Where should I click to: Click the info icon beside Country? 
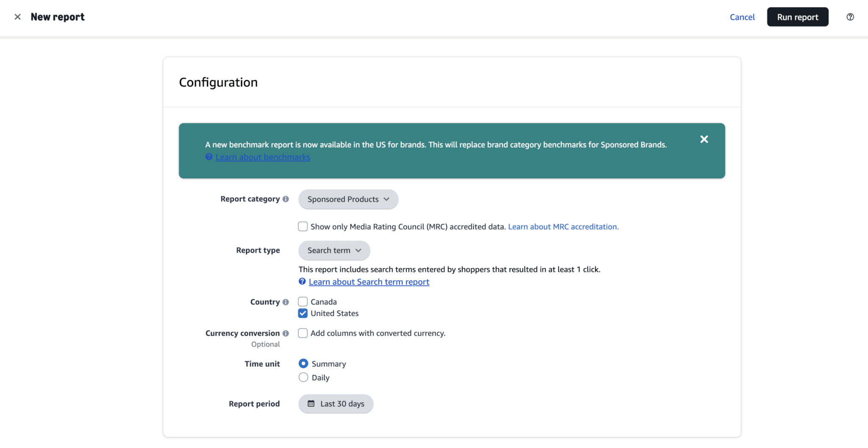tap(286, 302)
